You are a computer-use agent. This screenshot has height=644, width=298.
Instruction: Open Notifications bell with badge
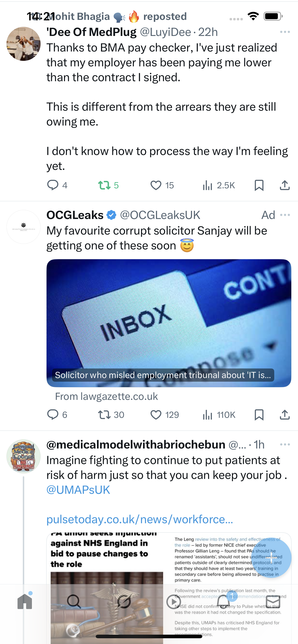click(223, 602)
